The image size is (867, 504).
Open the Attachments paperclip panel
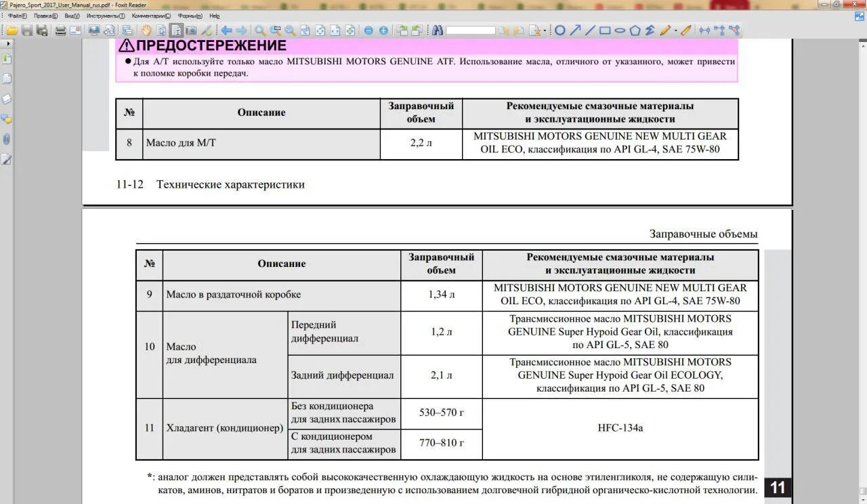(x=7, y=140)
